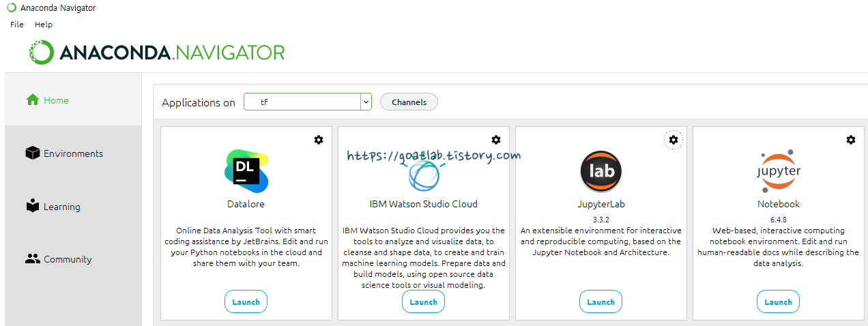Screen dimensions: 868x326
Task: Launch Jupyter Notebook
Action: click(779, 301)
